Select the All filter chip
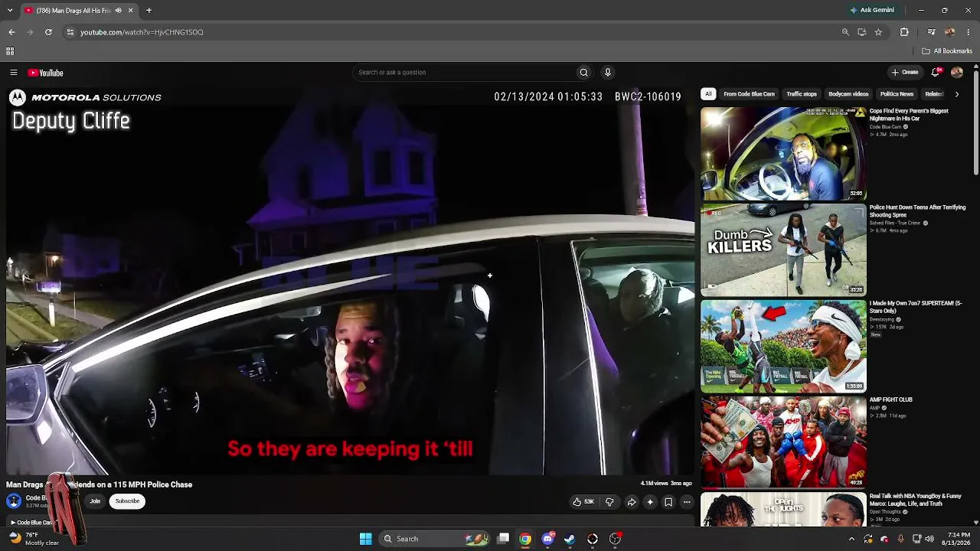 [708, 94]
